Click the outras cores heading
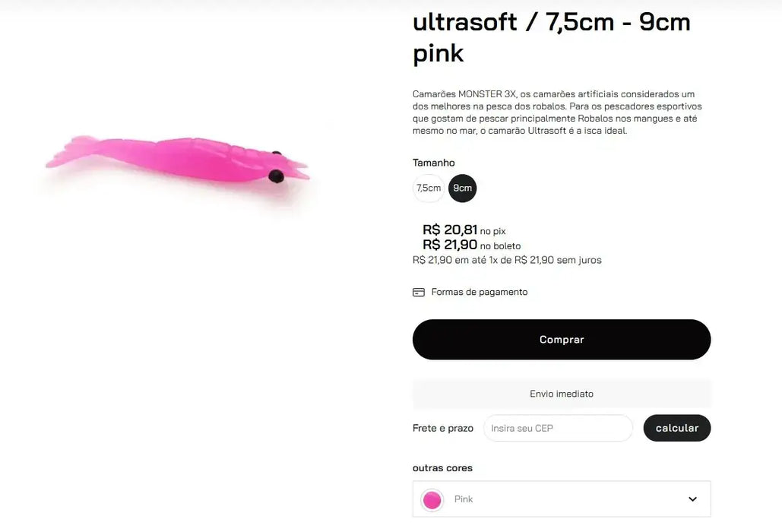This screenshot has height=532, width=782. [x=442, y=468]
